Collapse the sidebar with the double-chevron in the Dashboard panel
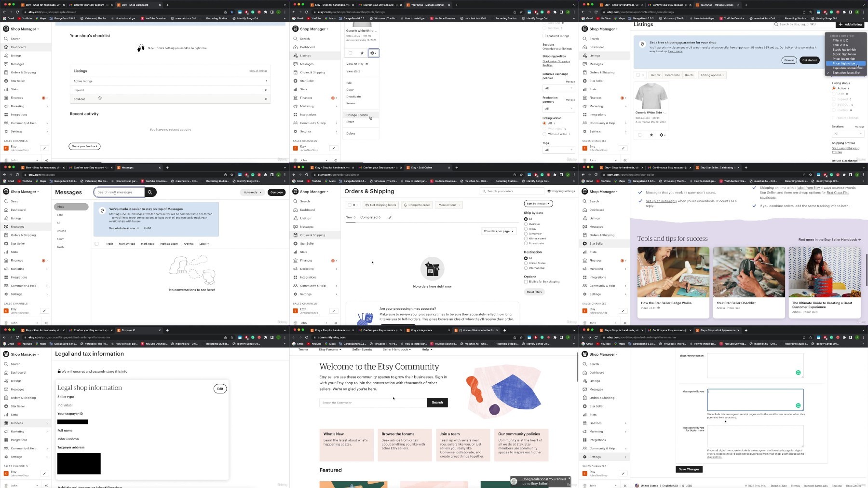 (x=46, y=160)
